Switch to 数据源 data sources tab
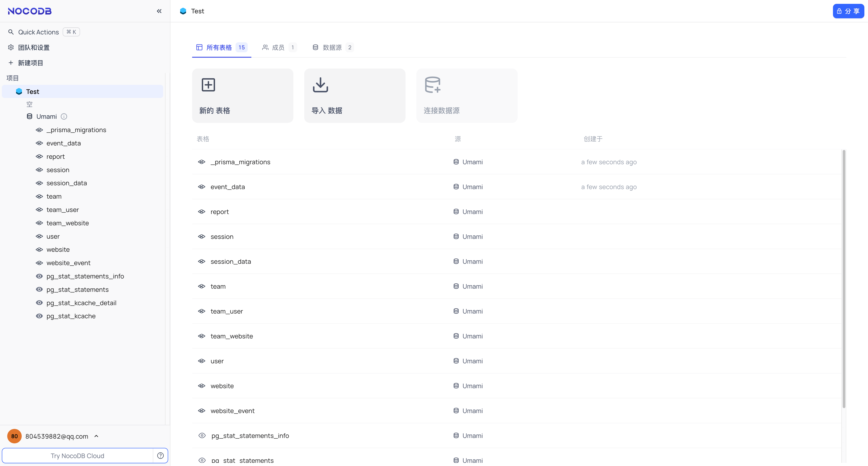 333,48
